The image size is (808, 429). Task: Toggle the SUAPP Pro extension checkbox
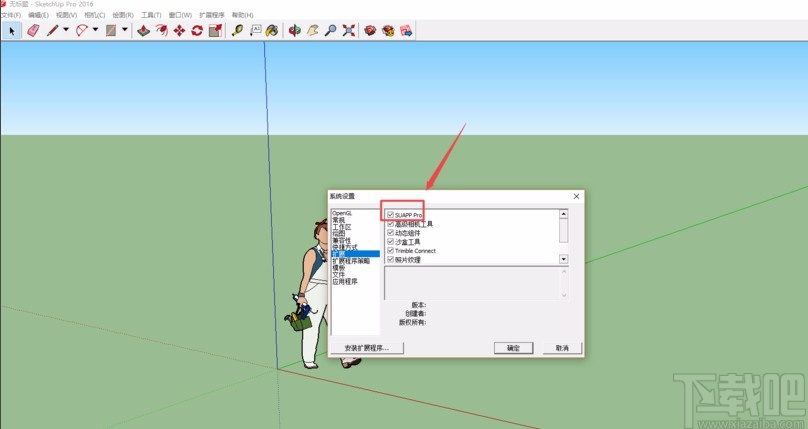pos(390,215)
